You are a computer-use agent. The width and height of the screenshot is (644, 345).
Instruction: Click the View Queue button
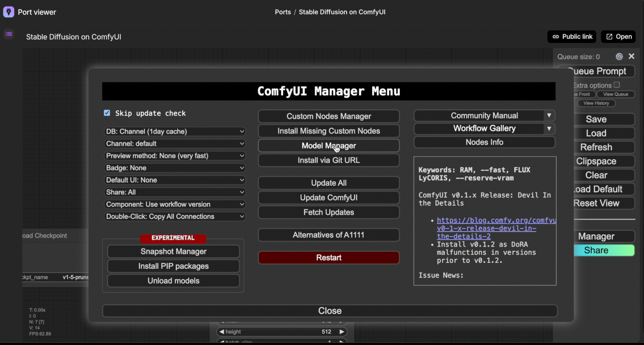615,94
